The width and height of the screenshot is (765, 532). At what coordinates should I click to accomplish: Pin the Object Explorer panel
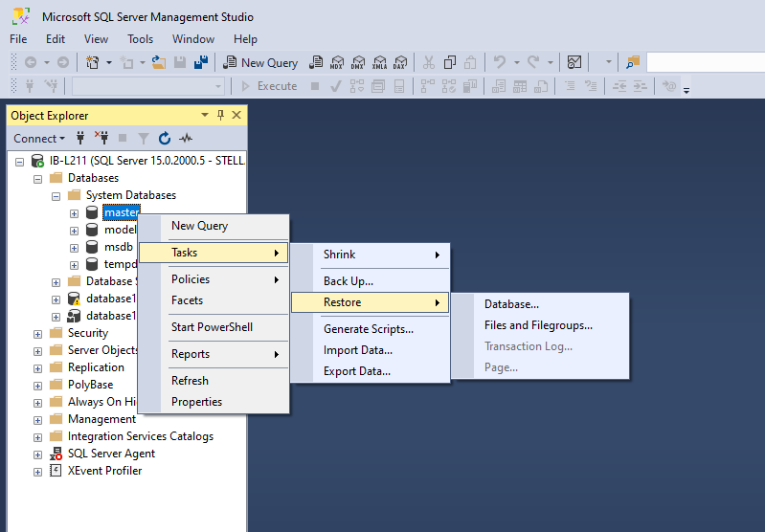(x=220, y=115)
